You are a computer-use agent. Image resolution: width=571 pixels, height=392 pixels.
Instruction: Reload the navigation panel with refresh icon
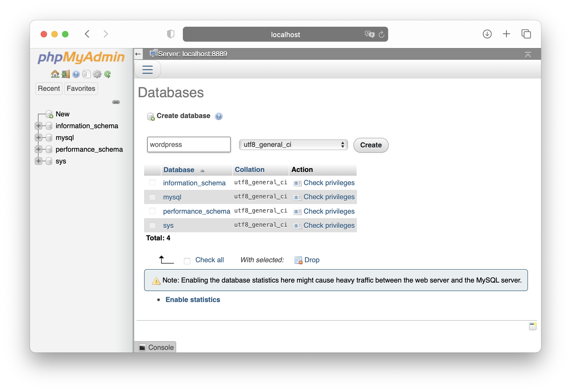(x=107, y=74)
